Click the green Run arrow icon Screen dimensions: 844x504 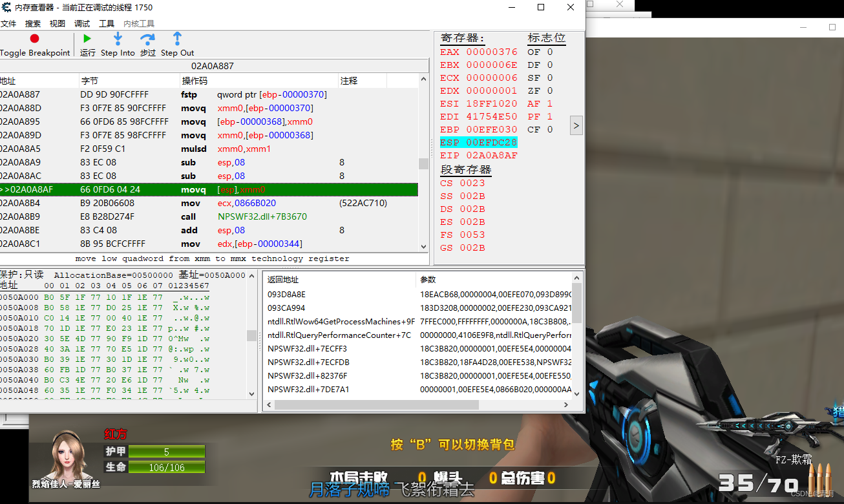pyautogui.click(x=87, y=39)
